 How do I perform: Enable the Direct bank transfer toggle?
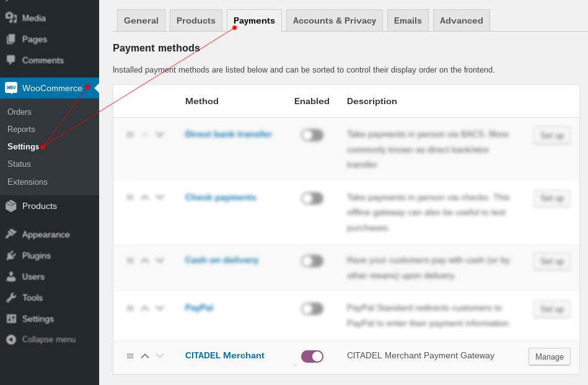coord(312,135)
